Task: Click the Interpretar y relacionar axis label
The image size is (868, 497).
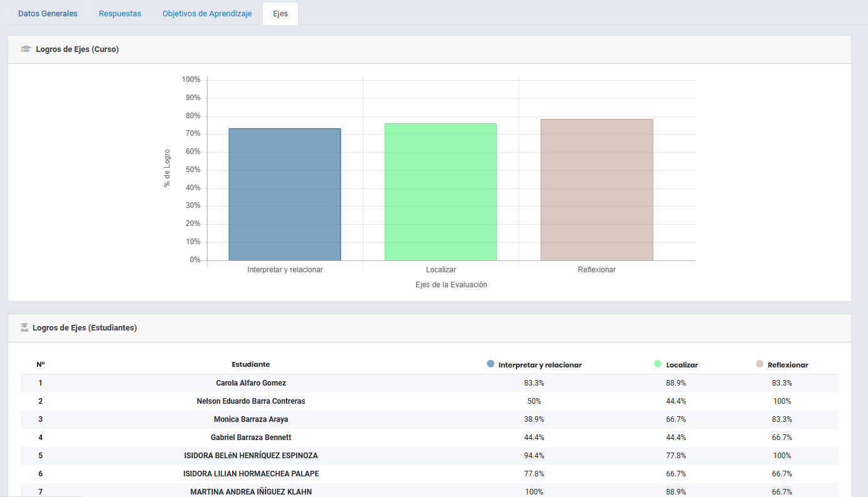Action: (285, 270)
